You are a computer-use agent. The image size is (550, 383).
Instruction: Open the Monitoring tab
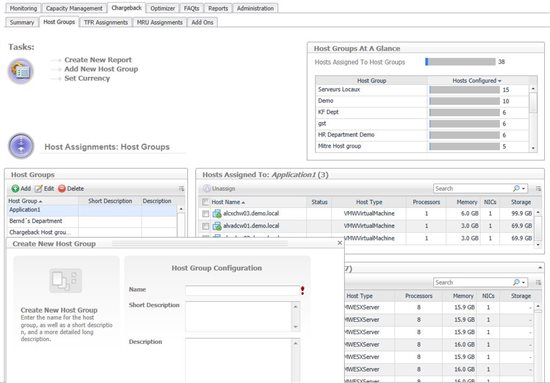pos(23,8)
